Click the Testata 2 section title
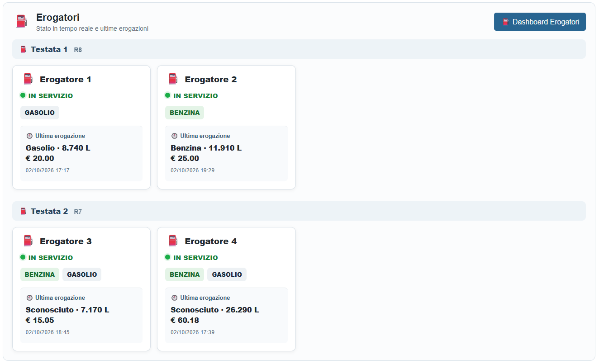The image size is (599, 364). coord(49,211)
